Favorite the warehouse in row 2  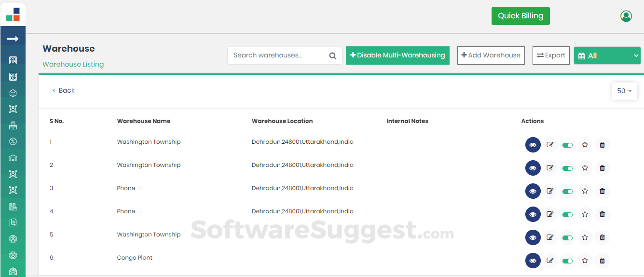pyautogui.click(x=585, y=168)
